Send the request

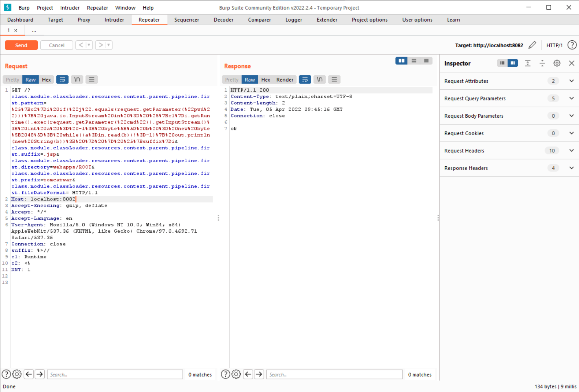click(x=21, y=45)
